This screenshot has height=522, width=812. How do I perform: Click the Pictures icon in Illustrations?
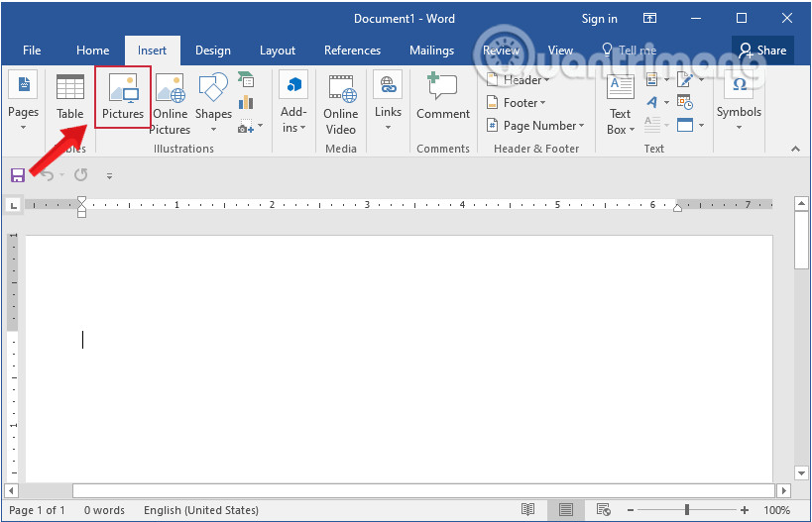(x=123, y=96)
